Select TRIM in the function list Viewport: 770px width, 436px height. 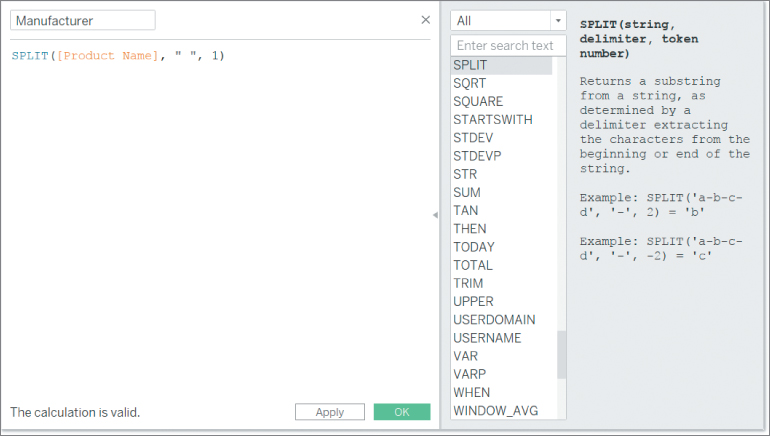tap(501, 283)
